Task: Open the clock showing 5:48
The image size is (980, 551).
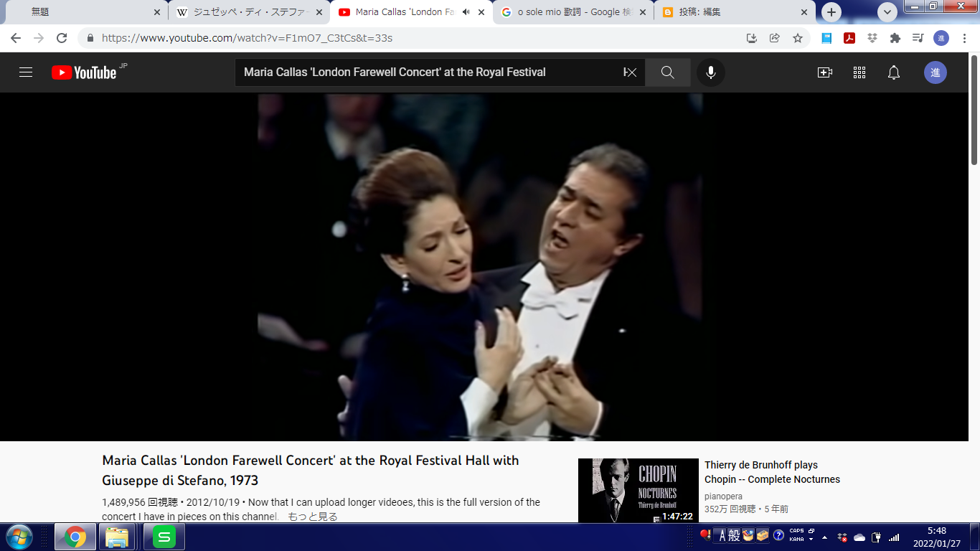Action: 936,537
